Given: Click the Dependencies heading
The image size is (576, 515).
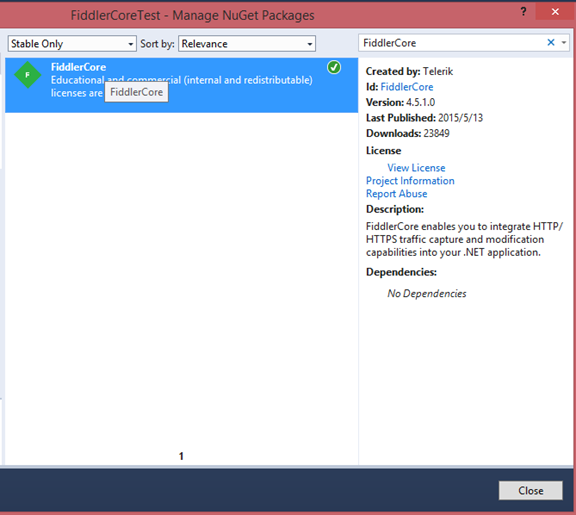Looking at the screenshot, I should (x=401, y=272).
